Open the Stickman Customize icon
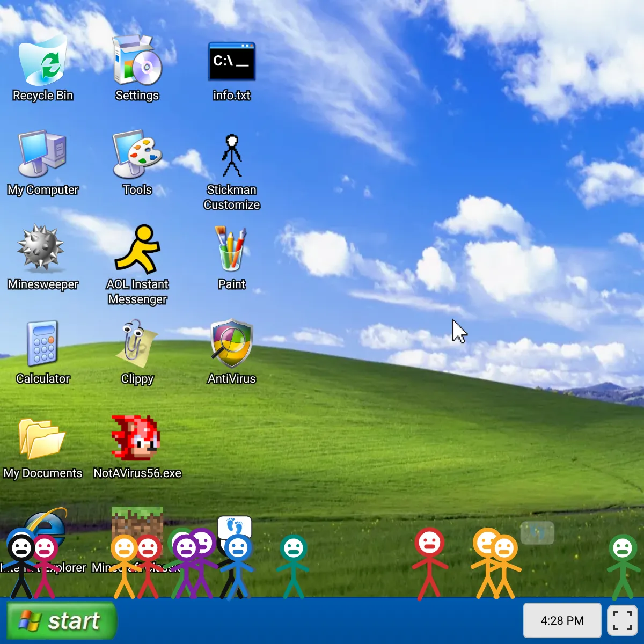644x644 pixels. tap(232, 156)
